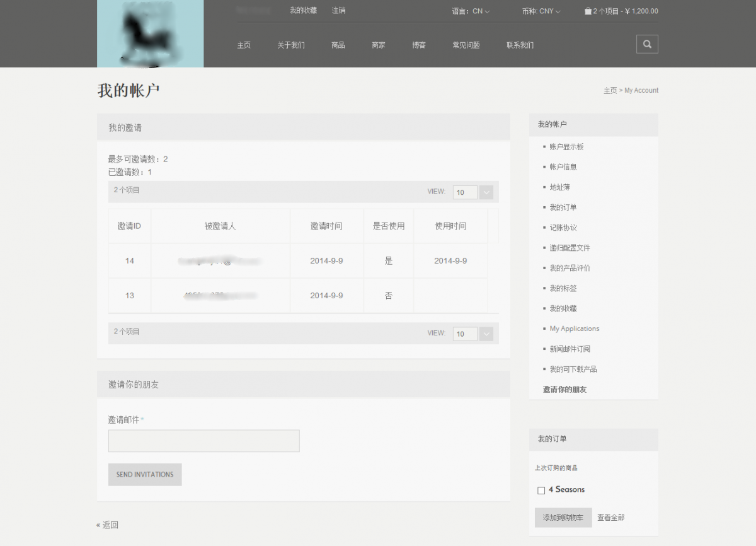Screen dimensions: 756x546
Task: Open 商品 in the navigation menu
Action: (x=338, y=45)
